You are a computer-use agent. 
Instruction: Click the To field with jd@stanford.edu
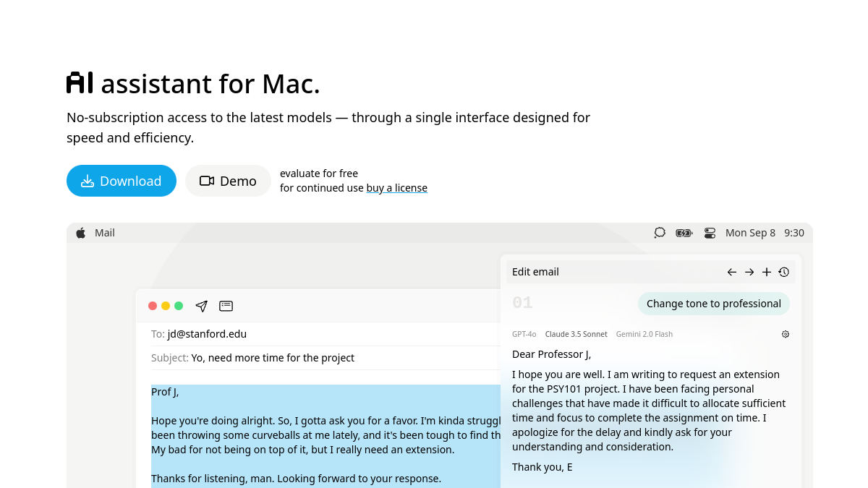[325, 334]
